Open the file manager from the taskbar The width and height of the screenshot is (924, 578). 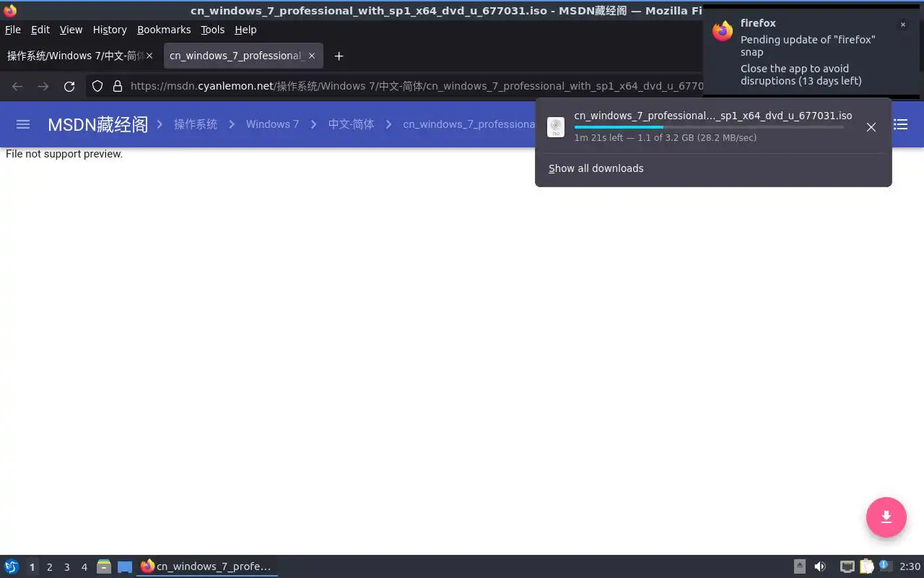pyautogui.click(x=104, y=566)
